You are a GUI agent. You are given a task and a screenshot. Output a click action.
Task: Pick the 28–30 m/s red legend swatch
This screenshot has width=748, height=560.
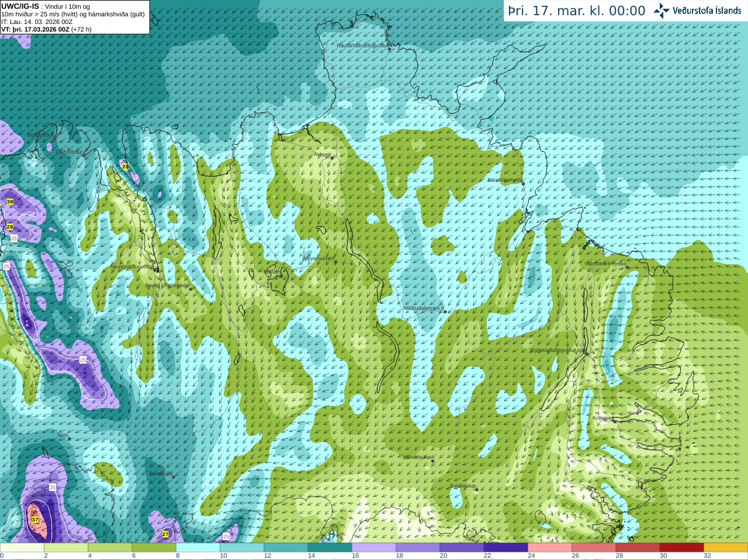coord(638,548)
